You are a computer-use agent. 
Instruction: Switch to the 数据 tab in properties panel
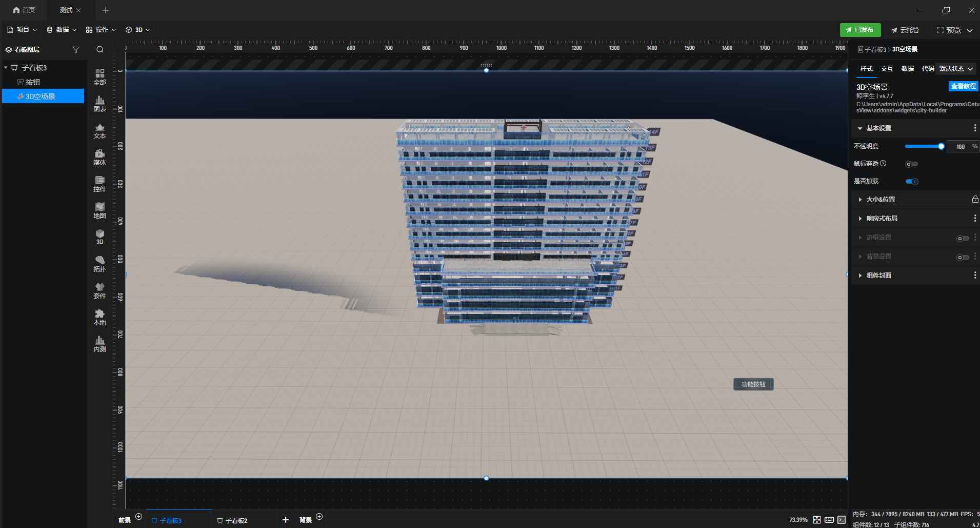[x=907, y=69]
